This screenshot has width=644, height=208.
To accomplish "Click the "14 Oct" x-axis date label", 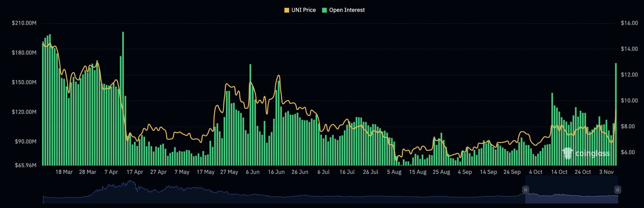I will pyautogui.click(x=559, y=172).
